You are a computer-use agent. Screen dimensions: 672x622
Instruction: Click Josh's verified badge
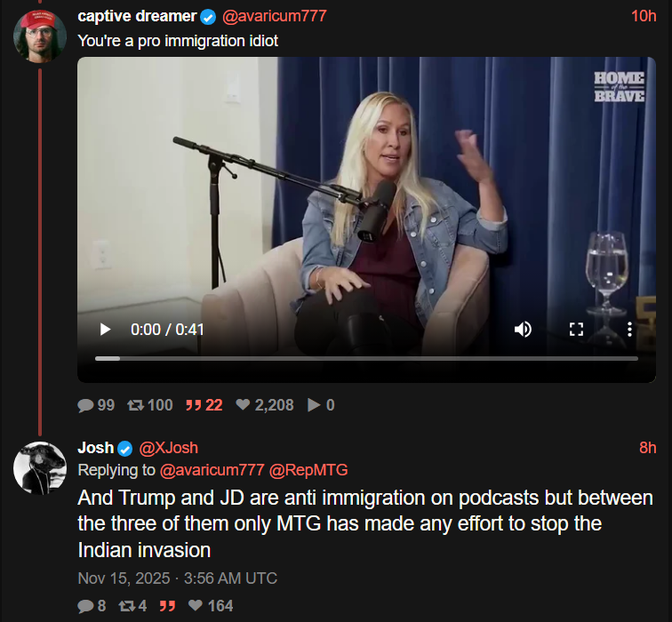124,449
